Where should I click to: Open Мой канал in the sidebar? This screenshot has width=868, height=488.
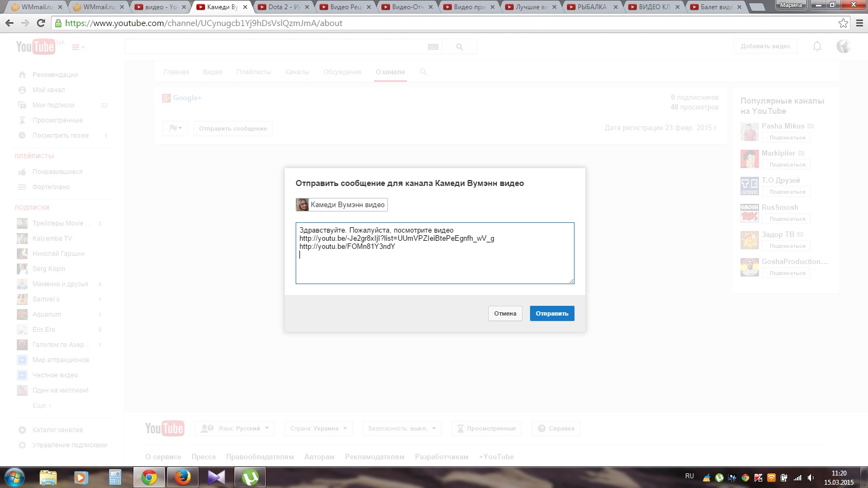click(48, 90)
